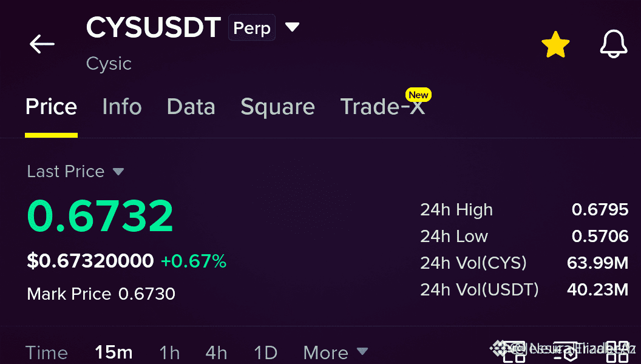Click the chart layout panel icon

pyautogui.click(x=514, y=352)
